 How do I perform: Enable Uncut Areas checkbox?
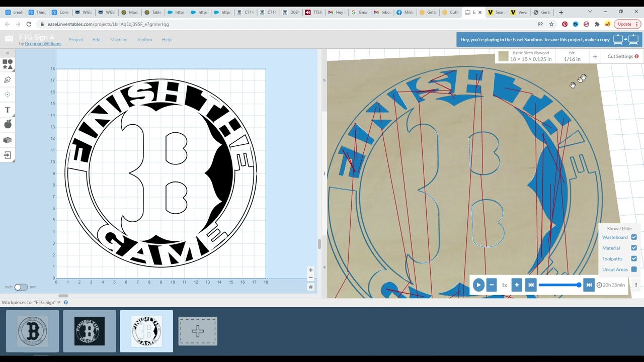(634, 269)
